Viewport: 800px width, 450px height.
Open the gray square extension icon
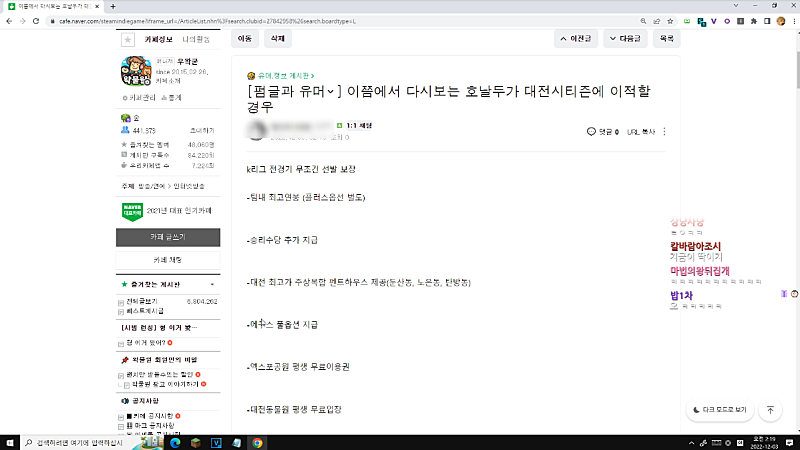[x=740, y=21]
